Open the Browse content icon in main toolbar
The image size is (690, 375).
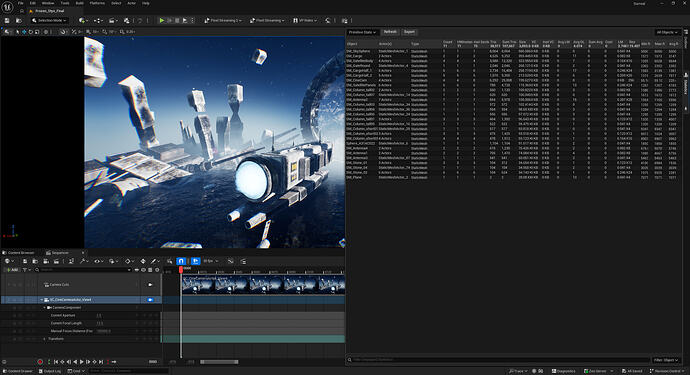18,20
